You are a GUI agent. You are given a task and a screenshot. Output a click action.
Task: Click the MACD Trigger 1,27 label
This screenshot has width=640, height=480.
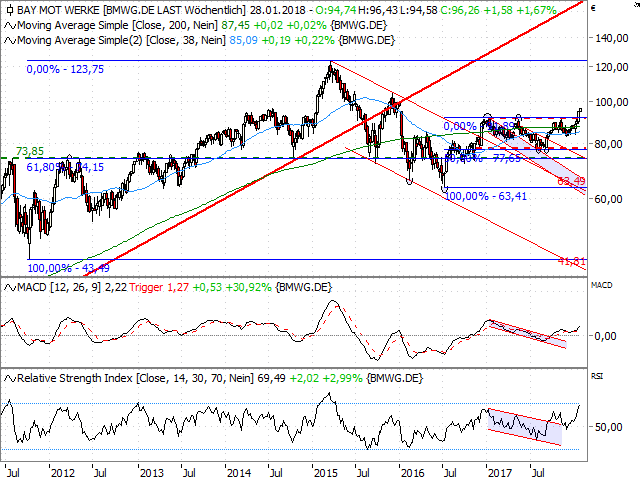159,287
